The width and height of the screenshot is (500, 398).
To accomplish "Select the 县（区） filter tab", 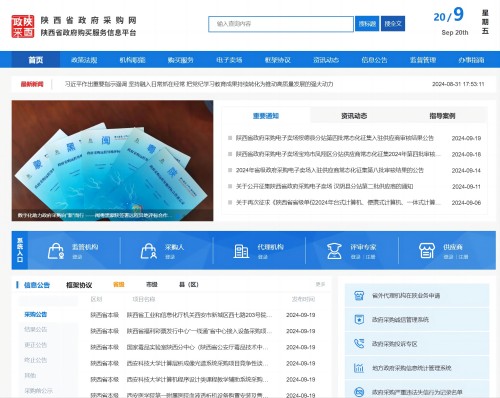I will point(189,284).
